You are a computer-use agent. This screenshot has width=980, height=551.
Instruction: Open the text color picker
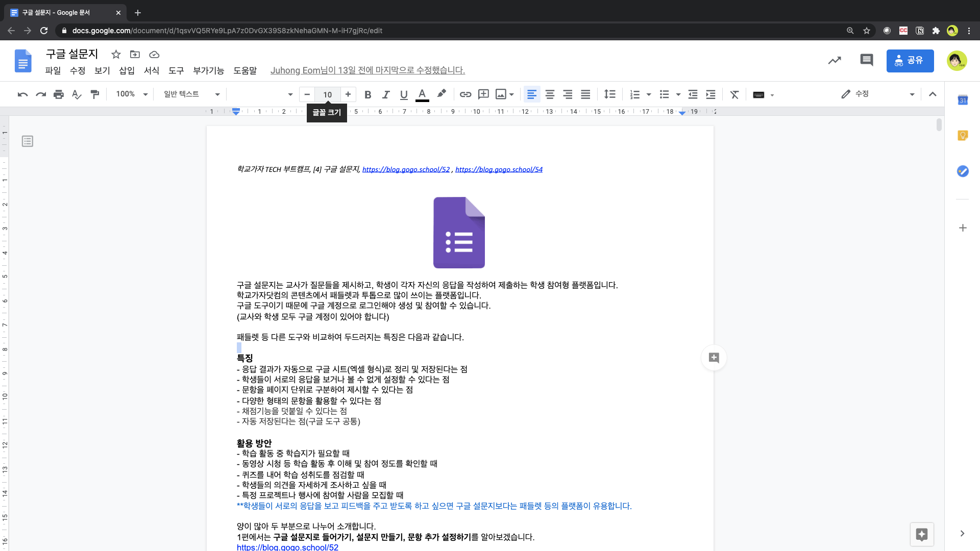[422, 94]
